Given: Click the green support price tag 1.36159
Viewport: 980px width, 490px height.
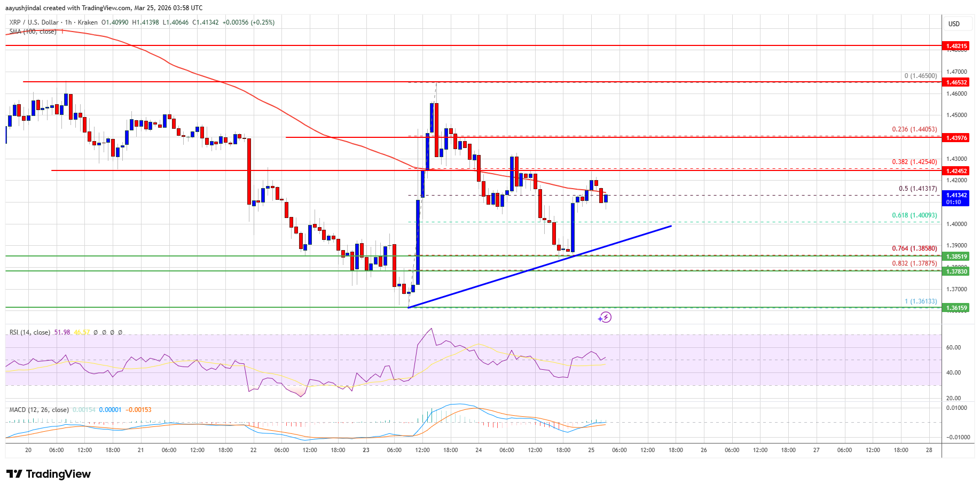Looking at the screenshot, I should pyautogui.click(x=957, y=307).
